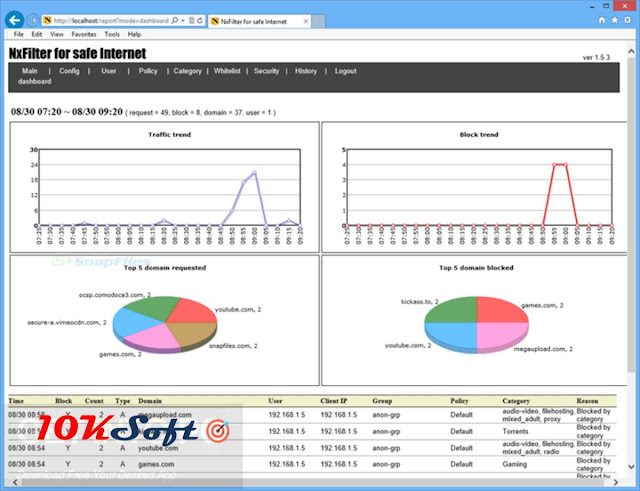Screen dimensions: 640x491
Task: Click the red youtube.com slice in requested pie
Action: 194,311
